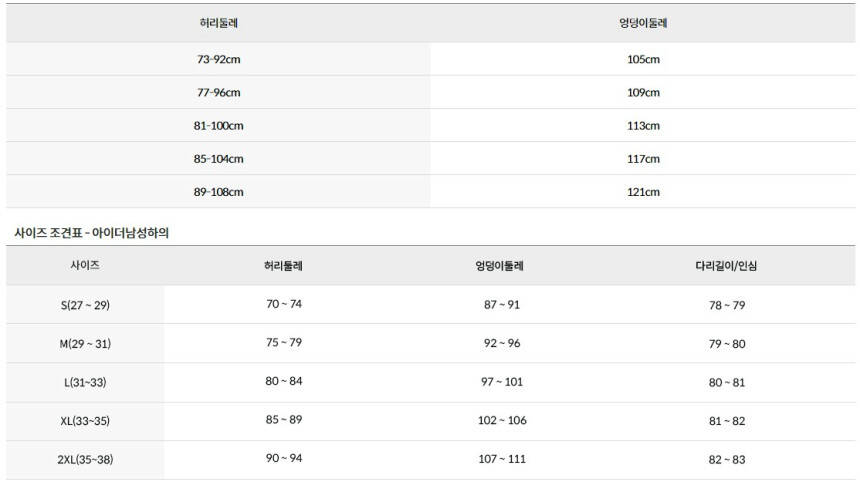The image size is (860, 482).
Task: Click the 89-108cm waist cell
Action: [x=219, y=192]
